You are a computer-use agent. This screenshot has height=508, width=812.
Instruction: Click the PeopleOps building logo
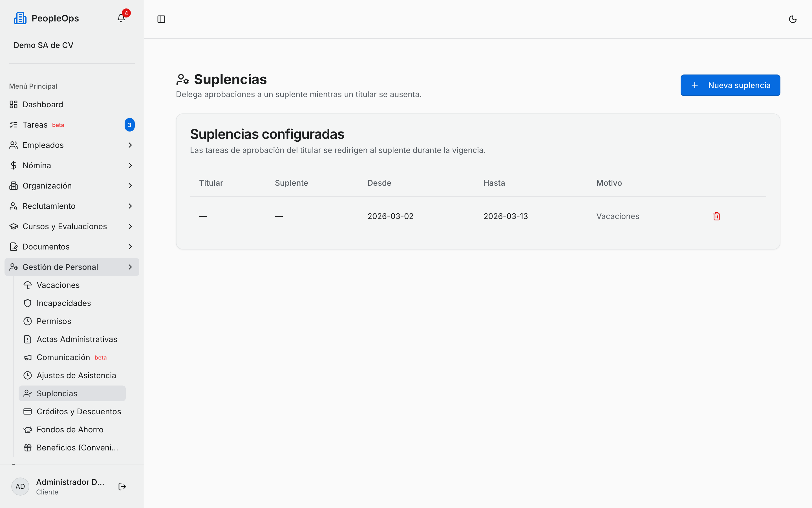pos(20,18)
